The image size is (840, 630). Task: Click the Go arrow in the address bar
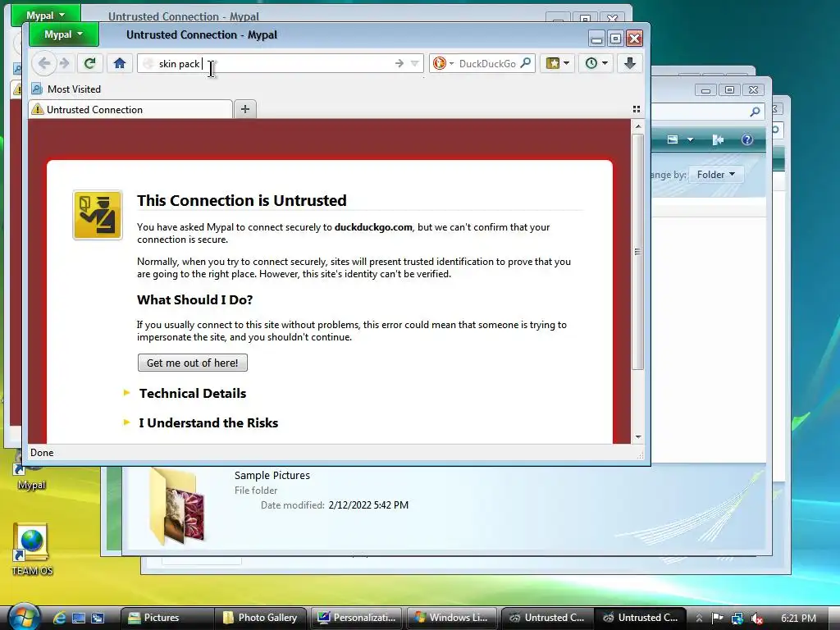399,64
